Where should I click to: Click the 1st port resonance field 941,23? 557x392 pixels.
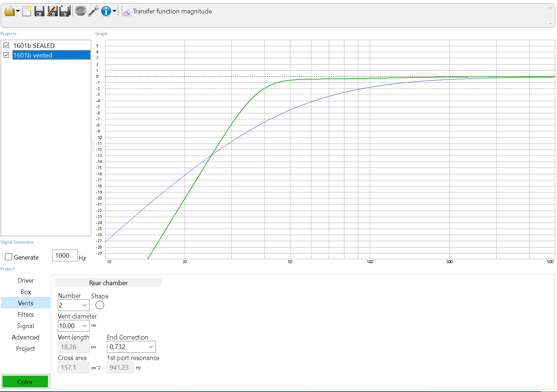point(120,367)
